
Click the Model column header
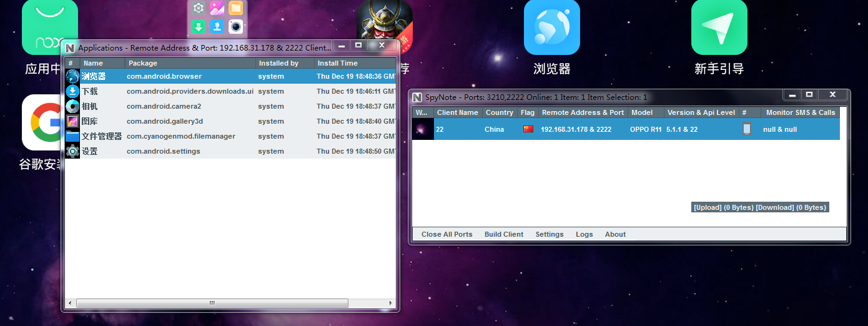tap(645, 112)
